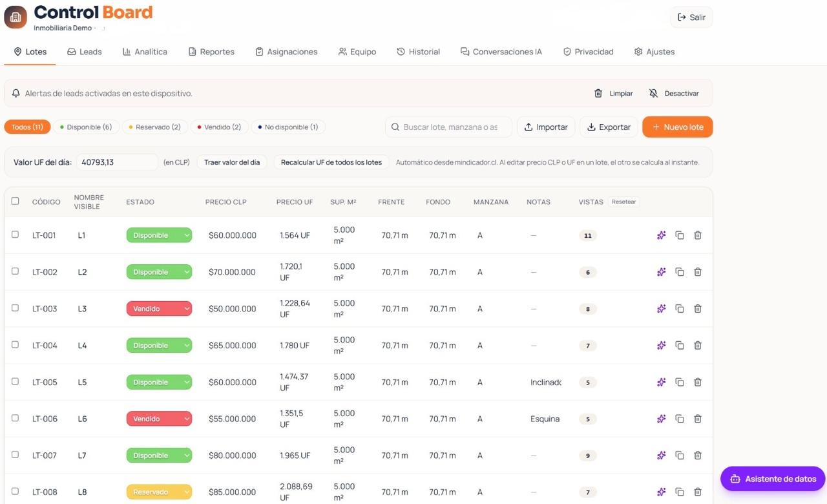Filter lots by Reservado (2) chip
Viewport: 827px width, 504px height.
point(154,127)
